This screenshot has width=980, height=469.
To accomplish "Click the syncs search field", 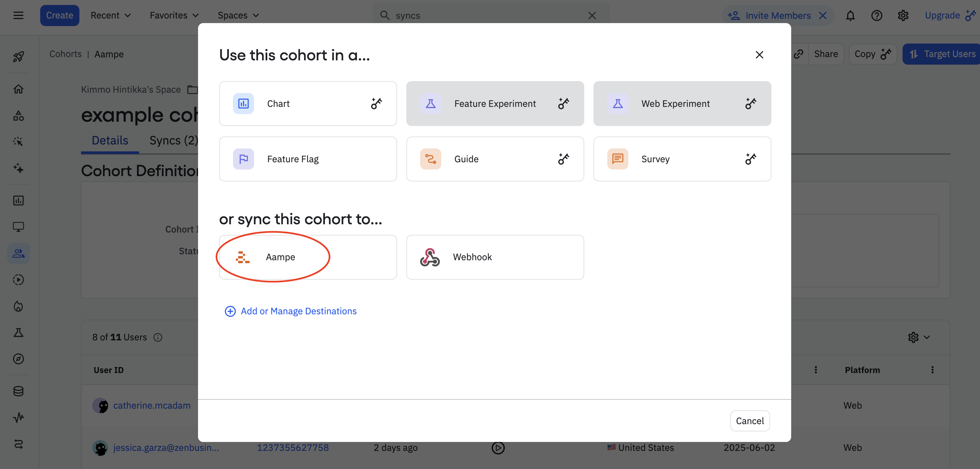I will 487,16.
